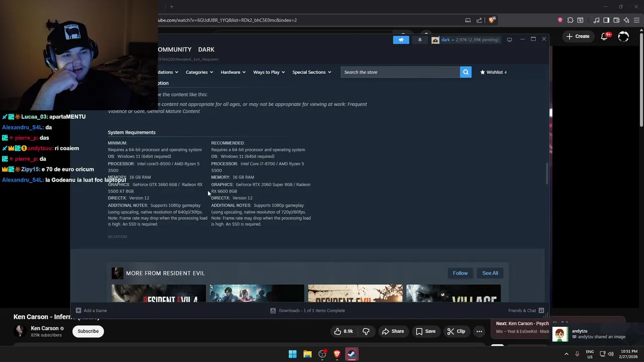Open the COMMUNITY tab in Steam
The height and width of the screenshot is (362, 644).
click(x=175, y=49)
